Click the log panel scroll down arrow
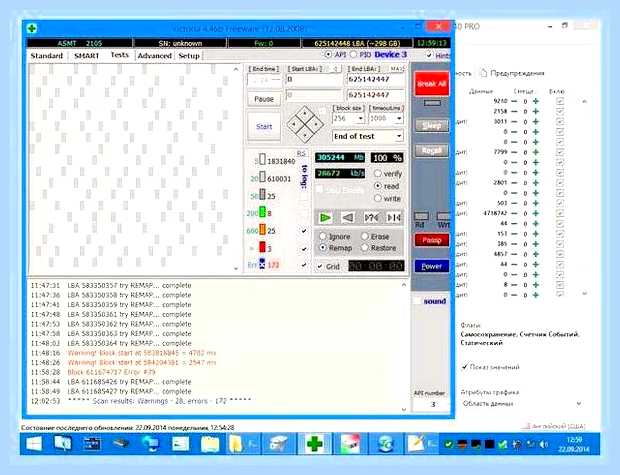Image resolution: width=620 pixels, height=475 pixels. point(404,409)
